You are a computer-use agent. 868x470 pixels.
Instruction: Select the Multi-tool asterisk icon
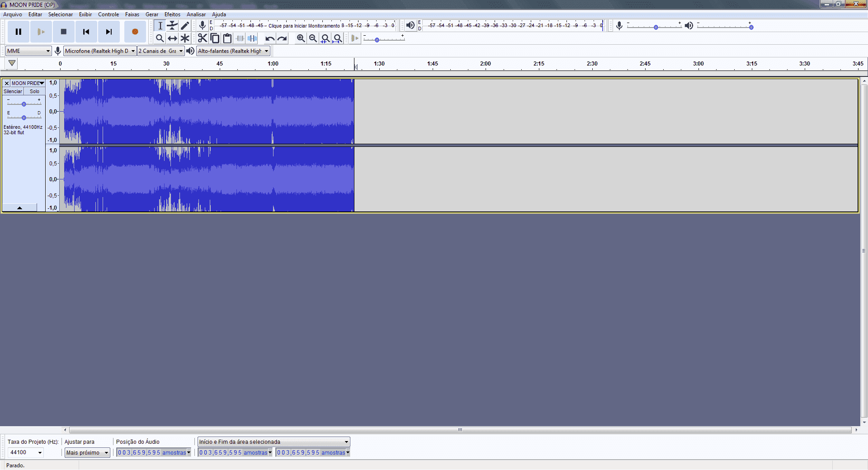point(185,38)
